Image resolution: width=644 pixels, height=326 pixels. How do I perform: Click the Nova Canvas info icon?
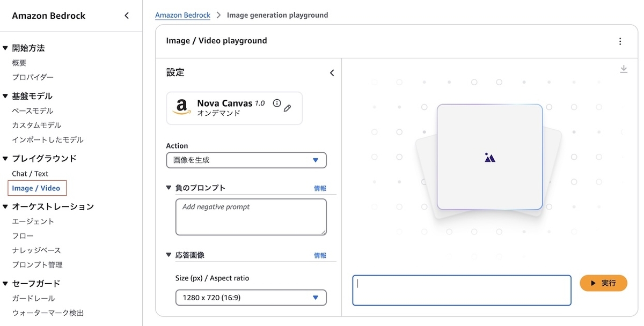click(277, 103)
